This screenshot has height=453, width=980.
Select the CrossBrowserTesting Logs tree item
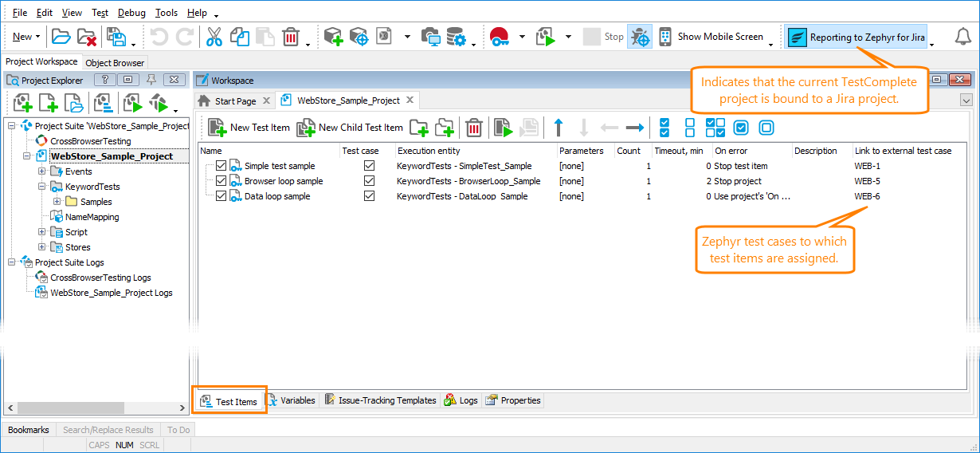[100, 278]
